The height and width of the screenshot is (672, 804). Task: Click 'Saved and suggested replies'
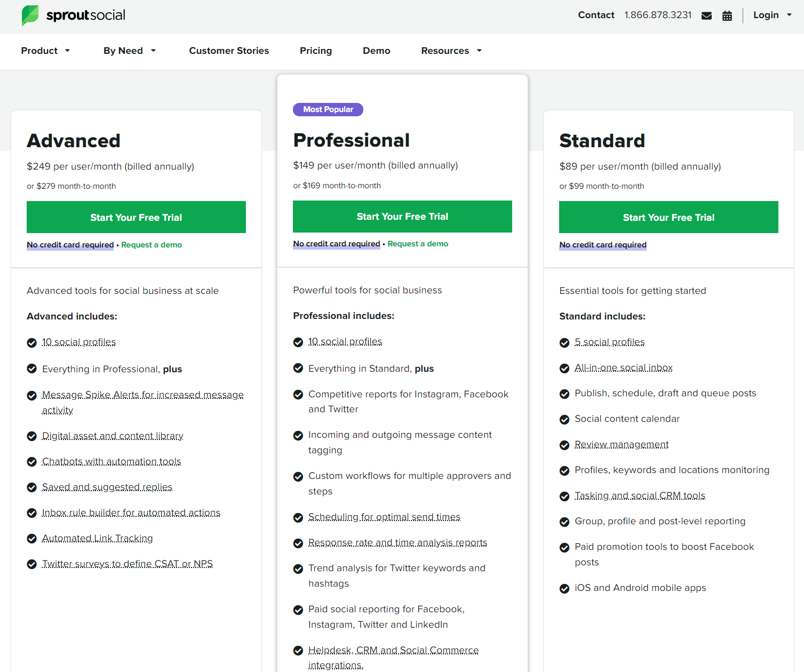tap(107, 487)
